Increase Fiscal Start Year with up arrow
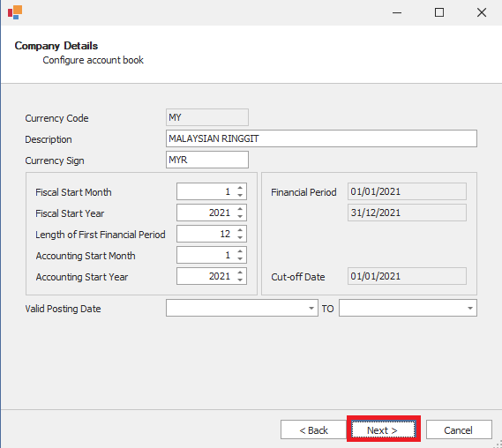The height and width of the screenshot is (448, 502). click(x=240, y=209)
